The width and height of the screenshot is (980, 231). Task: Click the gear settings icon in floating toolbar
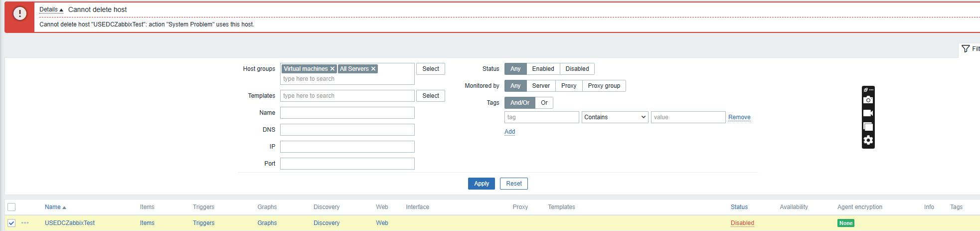coord(868,140)
